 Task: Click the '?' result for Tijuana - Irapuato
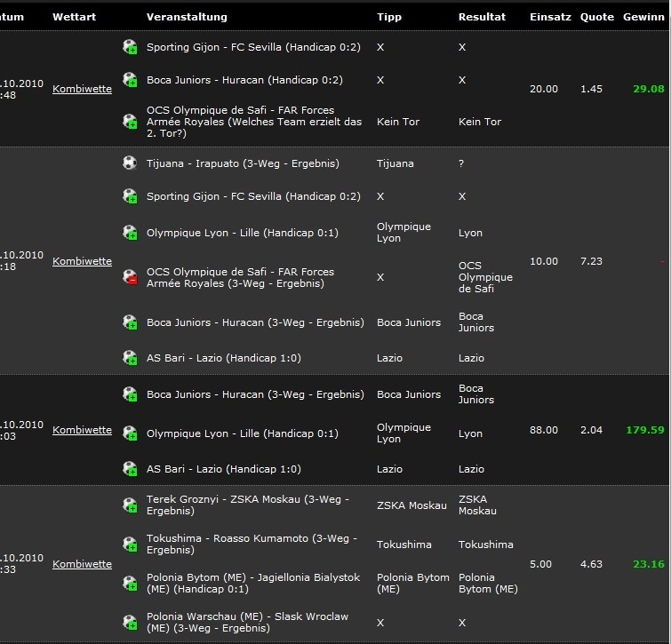pos(461,163)
